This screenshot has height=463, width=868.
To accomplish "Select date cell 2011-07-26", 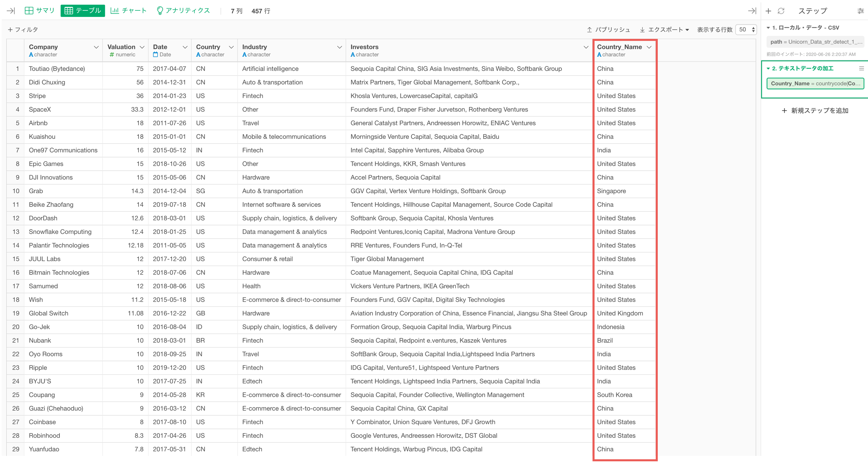I will click(x=169, y=123).
